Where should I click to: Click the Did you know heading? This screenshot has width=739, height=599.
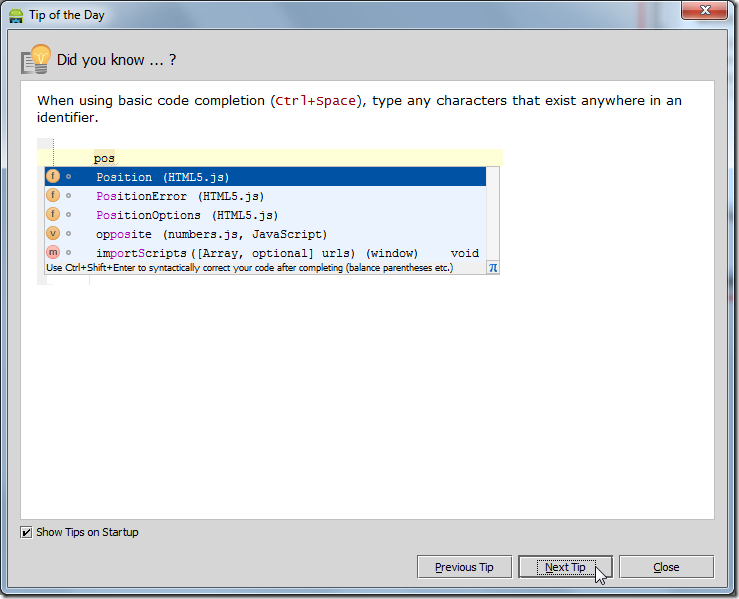pyautogui.click(x=116, y=60)
